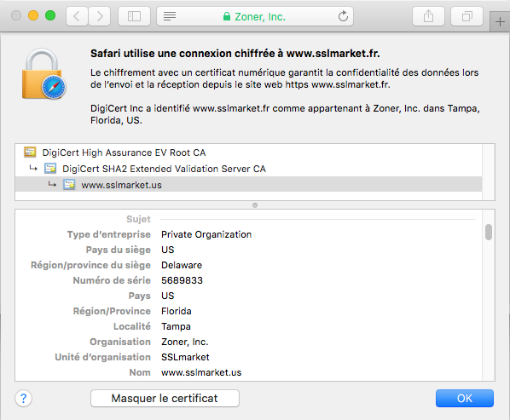Viewport: 510px width, 420px height.
Task: Click the SSLmarket organisation unit value
Action: pos(185,357)
